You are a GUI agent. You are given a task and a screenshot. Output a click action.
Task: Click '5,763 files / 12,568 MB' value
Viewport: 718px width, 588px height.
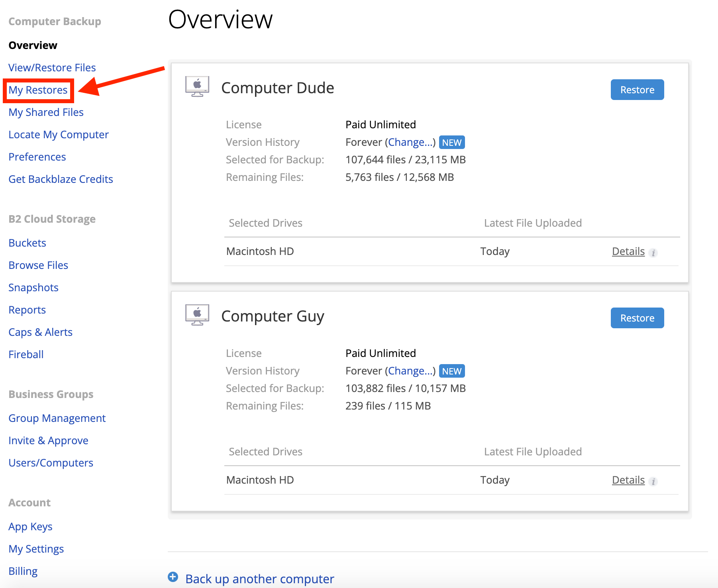point(400,177)
